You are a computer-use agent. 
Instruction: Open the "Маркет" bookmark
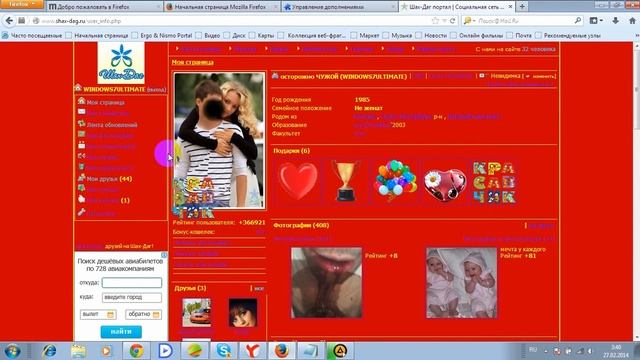[365, 36]
